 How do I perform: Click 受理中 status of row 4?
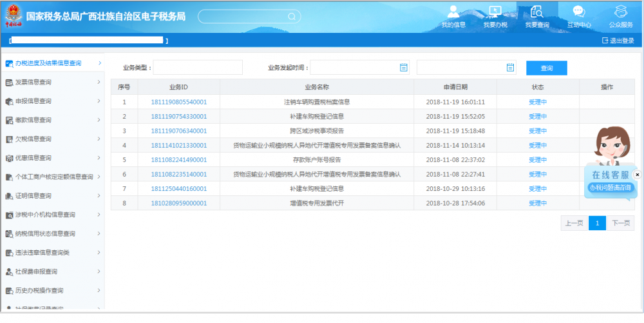(x=537, y=146)
